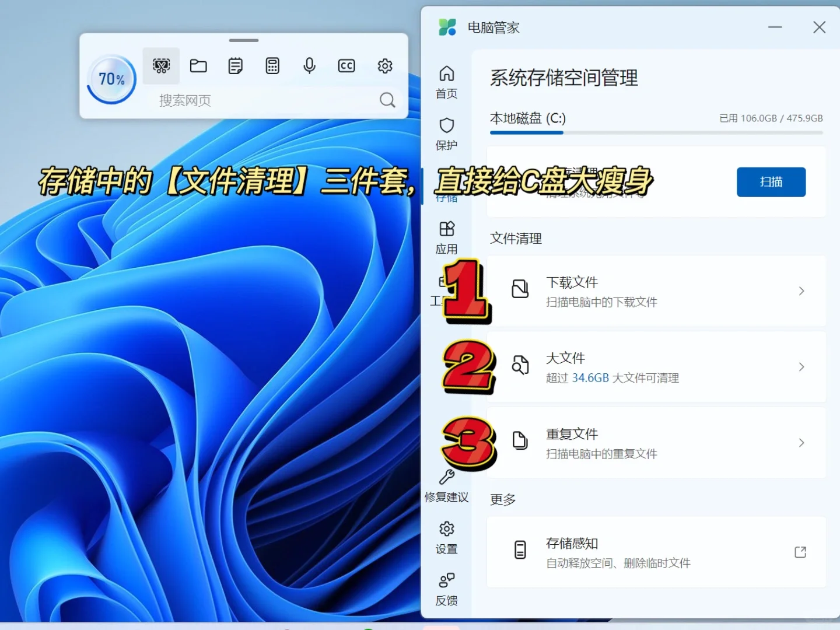Open the notes tool in the floating toolbar
Screen dimensions: 840x630
(x=235, y=66)
